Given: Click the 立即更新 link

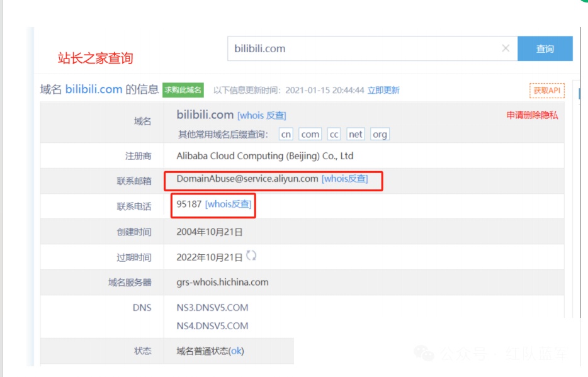Looking at the screenshot, I should point(383,90).
